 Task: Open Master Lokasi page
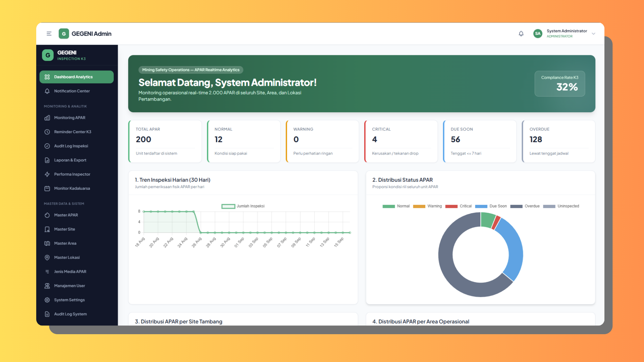pyautogui.click(x=76, y=257)
